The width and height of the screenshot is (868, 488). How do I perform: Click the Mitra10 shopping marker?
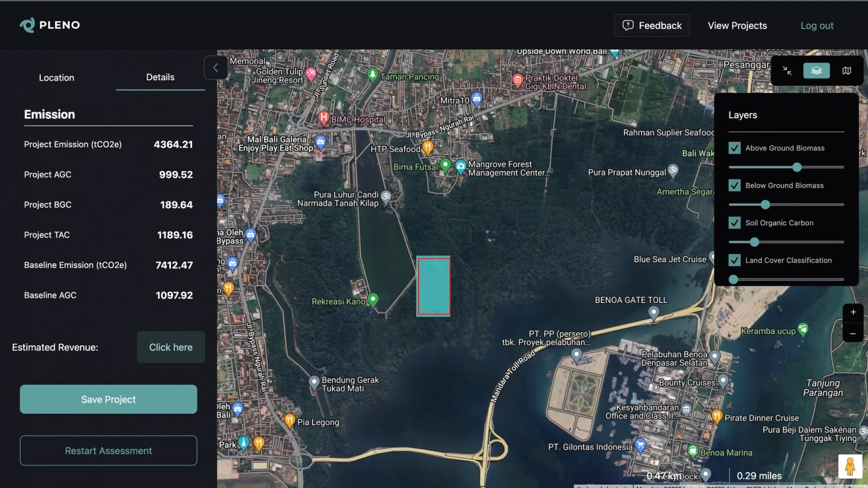pos(476,99)
